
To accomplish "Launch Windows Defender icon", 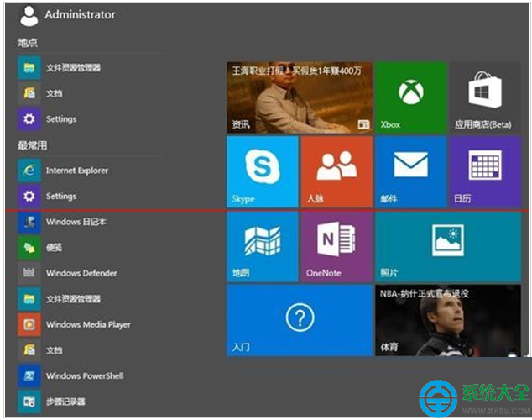I will coord(29,273).
